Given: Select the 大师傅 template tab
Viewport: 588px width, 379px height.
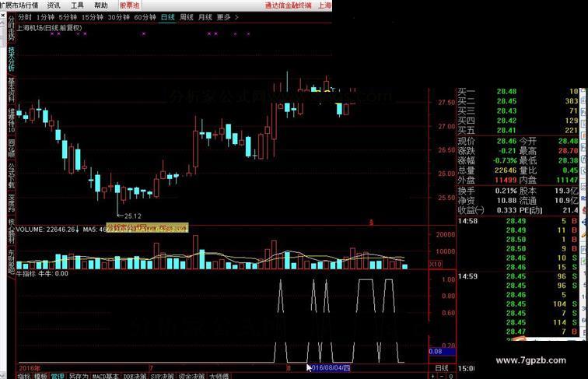Looking at the screenshot, I should [219, 376].
